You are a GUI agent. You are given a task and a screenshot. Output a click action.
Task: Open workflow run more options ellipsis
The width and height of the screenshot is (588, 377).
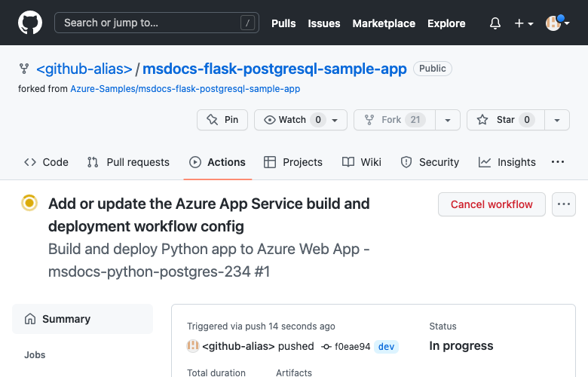(x=564, y=204)
